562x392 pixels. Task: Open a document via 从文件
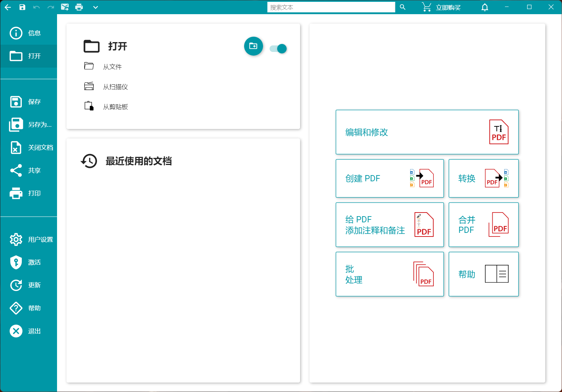pos(103,66)
